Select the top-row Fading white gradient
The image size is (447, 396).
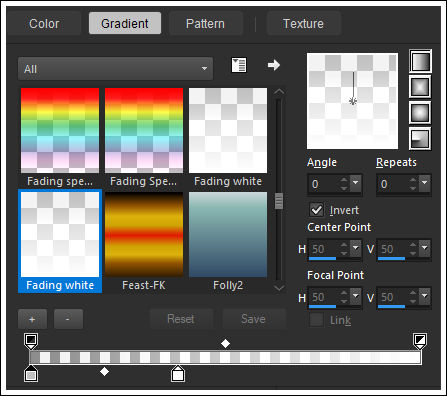tap(228, 130)
